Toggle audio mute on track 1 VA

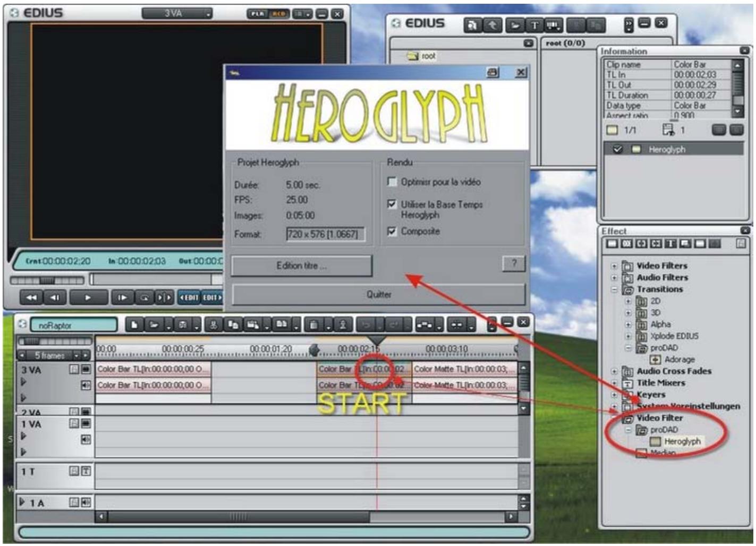pos(86,439)
